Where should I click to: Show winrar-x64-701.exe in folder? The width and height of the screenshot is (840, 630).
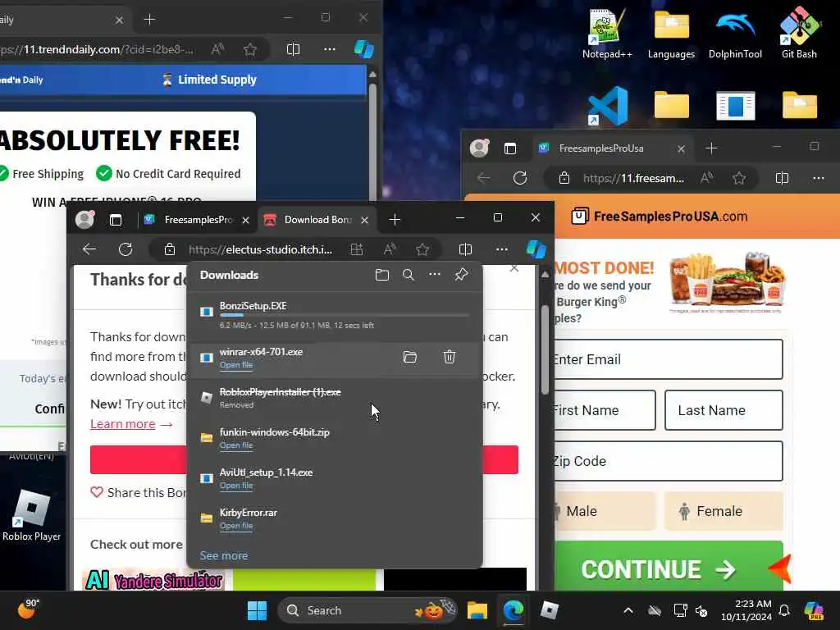[x=410, y=357]
